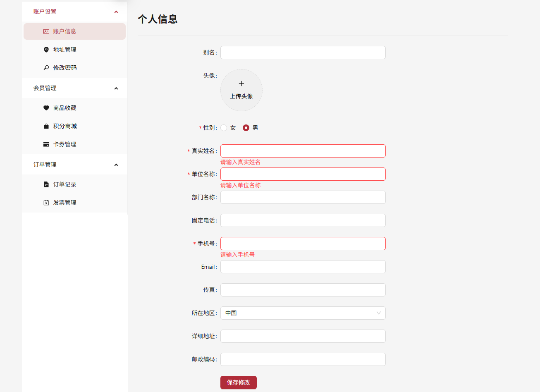Viewport: 540px width, 392px height.
Task: Collapse the 会员管理 section chevron
Action: 116,88
